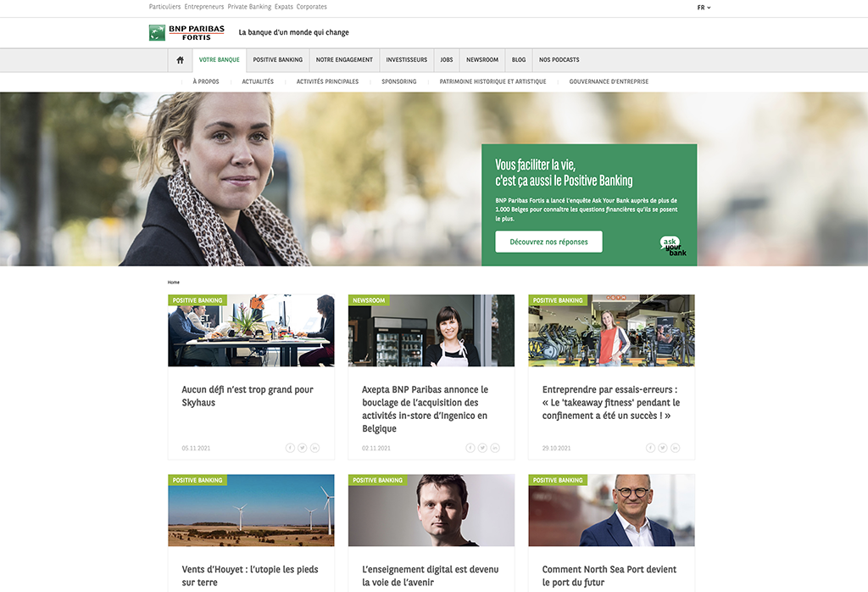Share Axepta article on LinkedIn
The width and height of the screenshot is (868, 592).
point(495,448)
